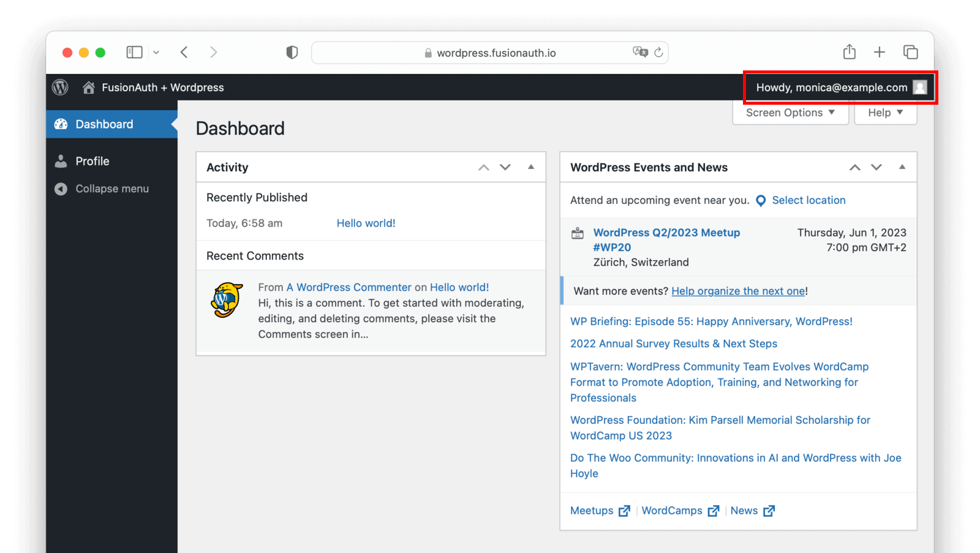Select Dashboard in the sidebar
The width and height of the screenshot is (980, 553).
point(111,124)
